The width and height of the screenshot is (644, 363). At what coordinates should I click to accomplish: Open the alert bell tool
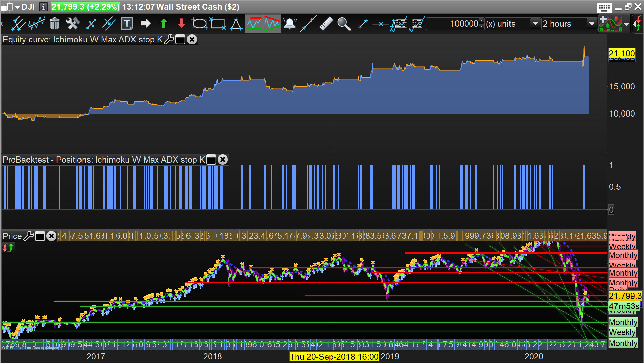click(x=289, y=24)
